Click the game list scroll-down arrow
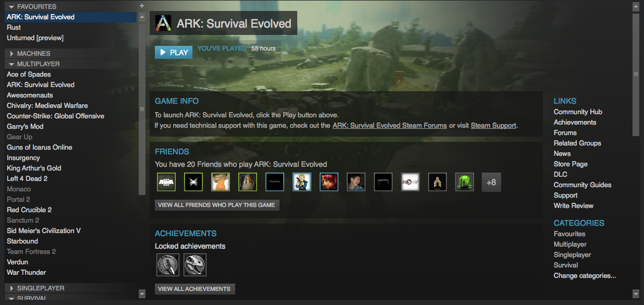The height and width of the screenshot is (305, 644). (x=142, y=294)
